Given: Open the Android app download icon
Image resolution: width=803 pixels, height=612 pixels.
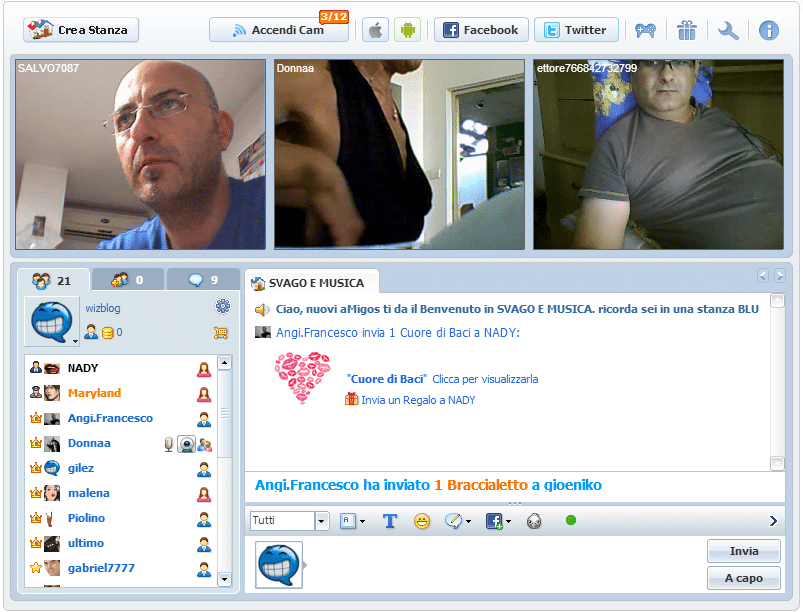Looking at the screenshot, I should point(408,30).
